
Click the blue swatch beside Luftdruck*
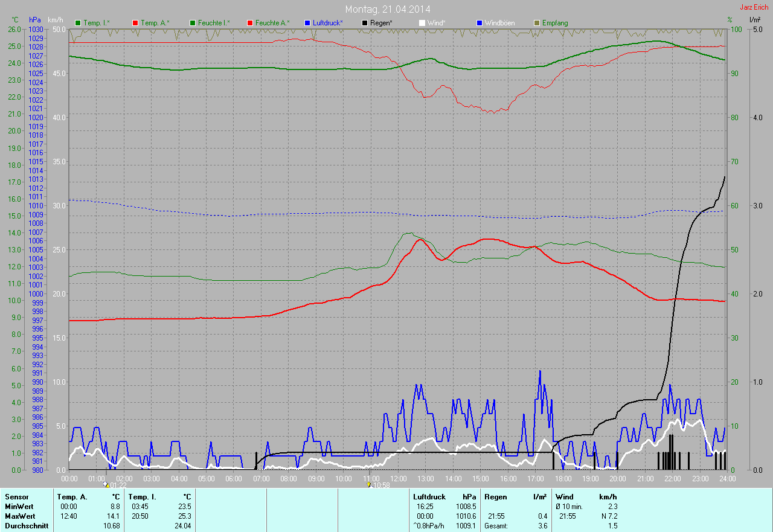[307, 23]
